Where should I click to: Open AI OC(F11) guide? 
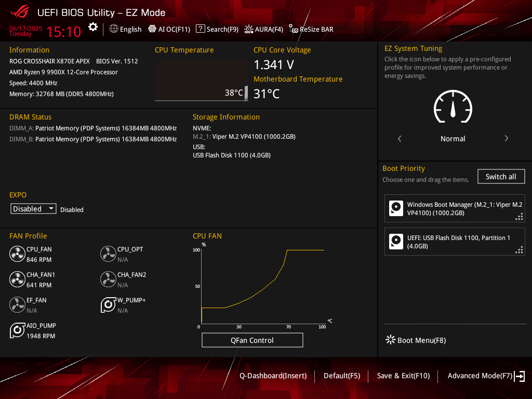(x=169, y=29)
